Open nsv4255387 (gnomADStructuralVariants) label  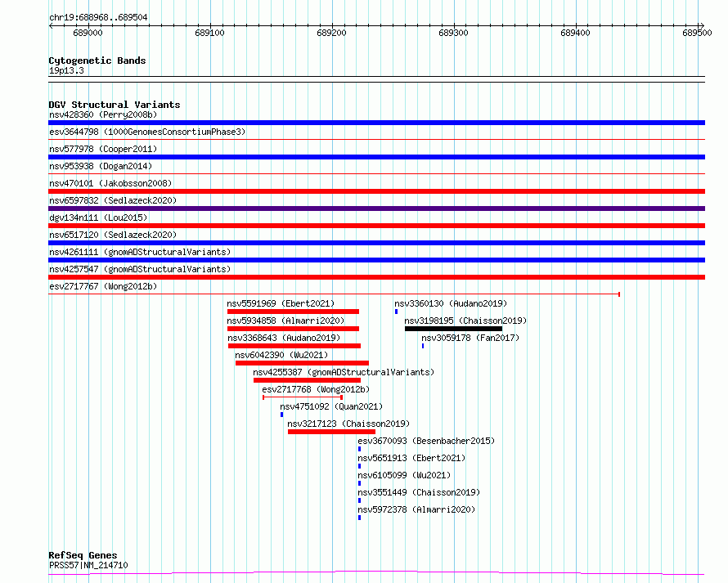[x=344, y=372]
